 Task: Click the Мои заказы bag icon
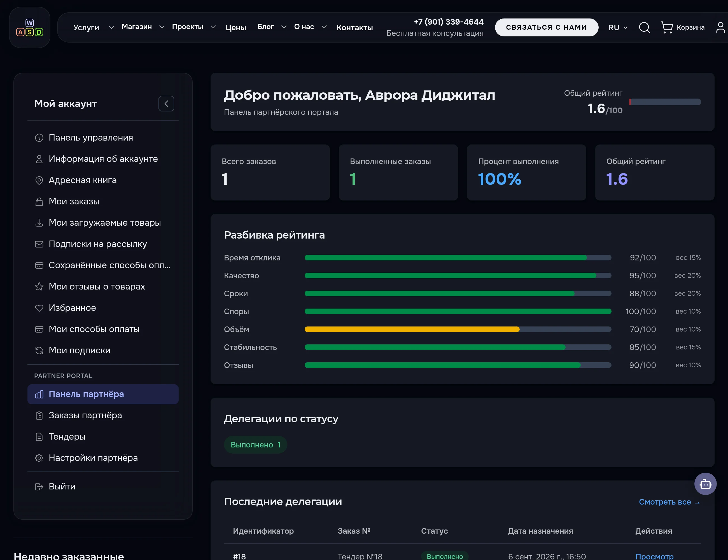pyautogui.click(x=39, y=202)
